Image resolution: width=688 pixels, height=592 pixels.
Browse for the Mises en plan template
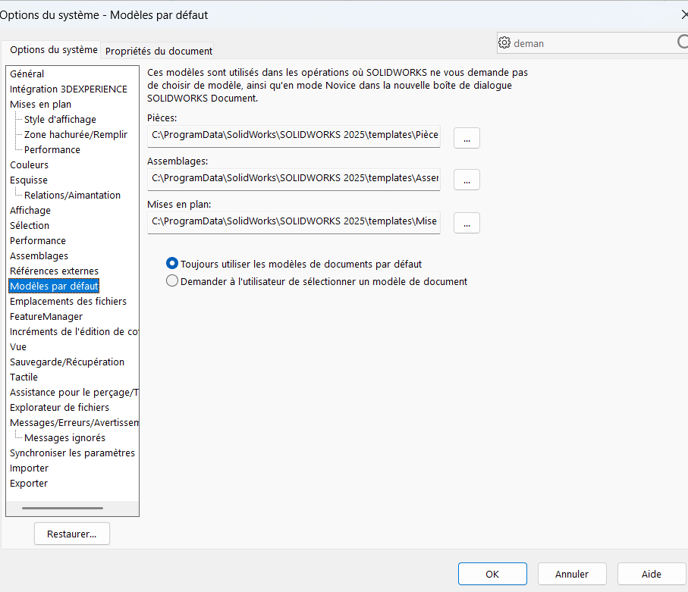tap(466, 223)
